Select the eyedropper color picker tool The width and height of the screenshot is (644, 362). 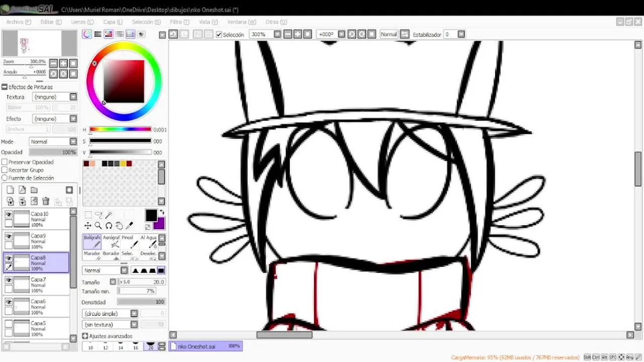coord(130,226)
